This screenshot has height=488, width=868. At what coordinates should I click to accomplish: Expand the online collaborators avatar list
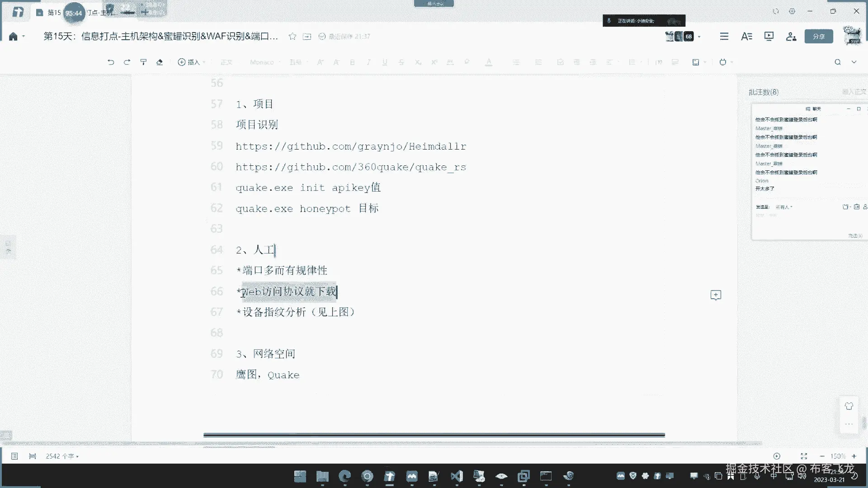tap(699, 37)
